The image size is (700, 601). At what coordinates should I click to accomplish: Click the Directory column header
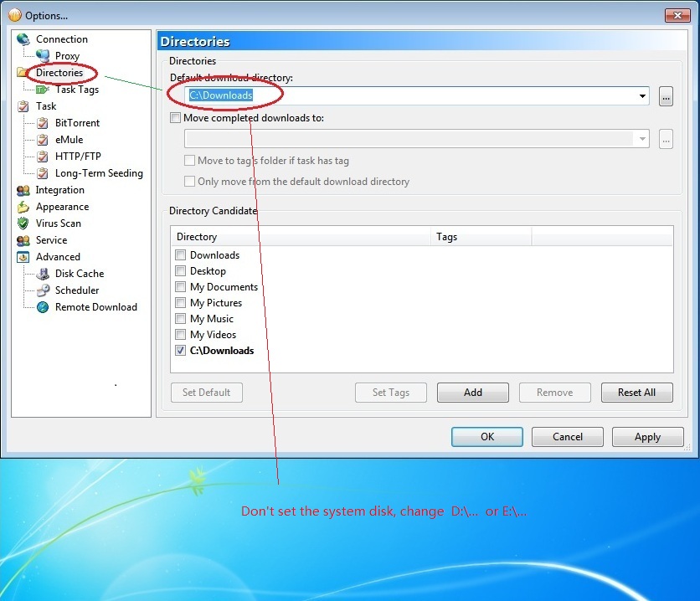[x=301, y=237]
